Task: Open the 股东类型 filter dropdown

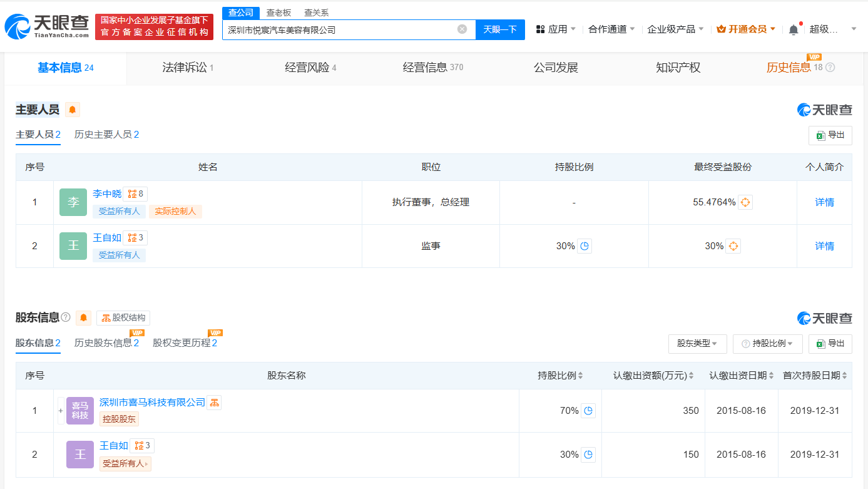Action: click(x=697, y=343)
